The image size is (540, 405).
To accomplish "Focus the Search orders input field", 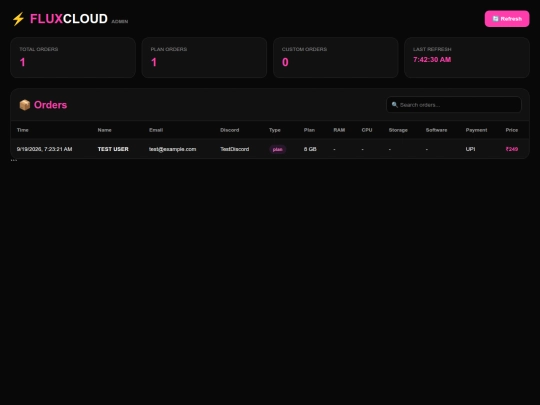I will pos(454,105).
